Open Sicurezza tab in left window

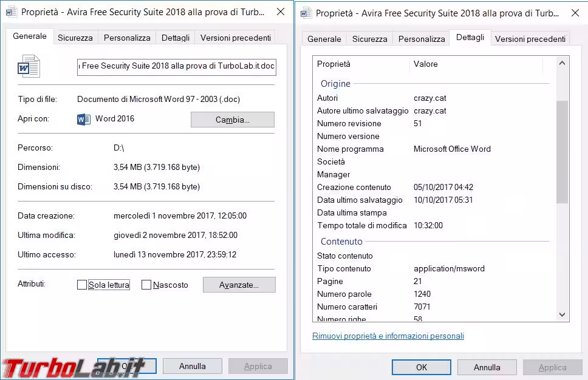75,38
